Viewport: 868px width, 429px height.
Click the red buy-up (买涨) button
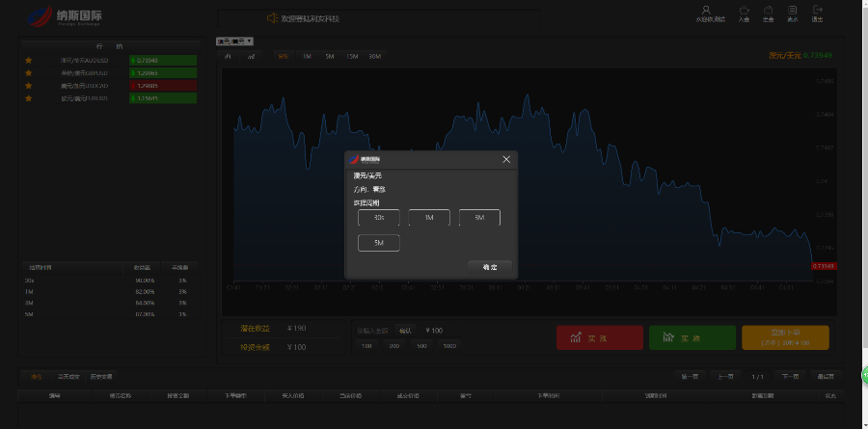tap(599, 338)
